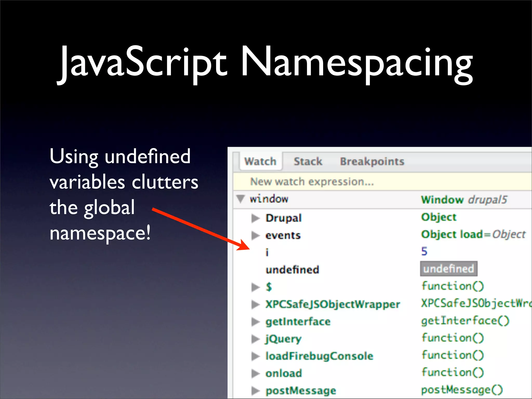Click function() value in jQuery row

pos(453,338)
